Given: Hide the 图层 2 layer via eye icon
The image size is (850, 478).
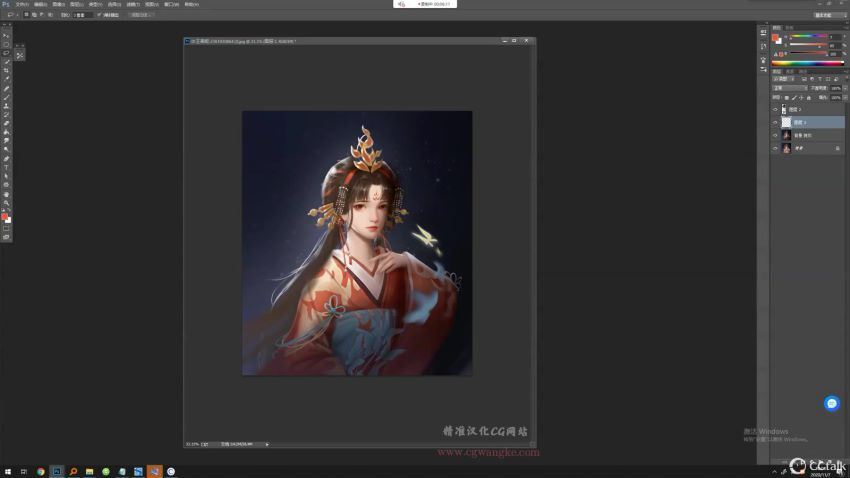Looking at the screenshot, I should 775,109.
